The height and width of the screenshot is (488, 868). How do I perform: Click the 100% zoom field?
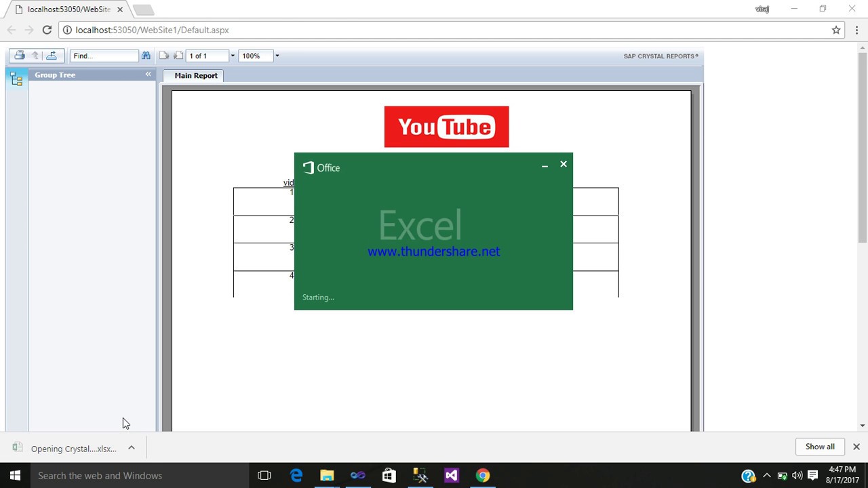click(x=256, y=56)
